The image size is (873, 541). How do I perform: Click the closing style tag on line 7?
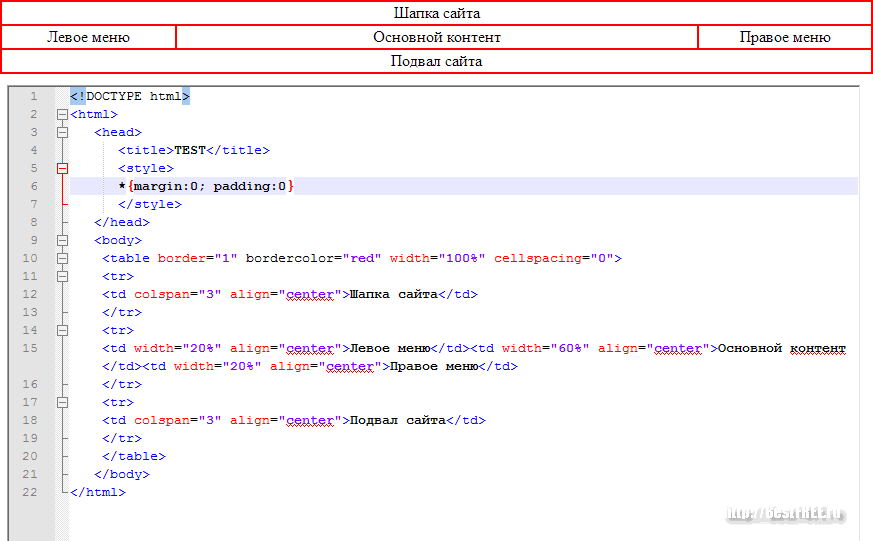point(150,204)
